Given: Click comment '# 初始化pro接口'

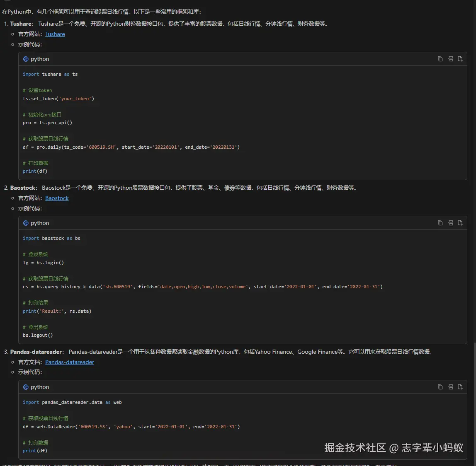Looking at the screenshot, I should point(42,115).
